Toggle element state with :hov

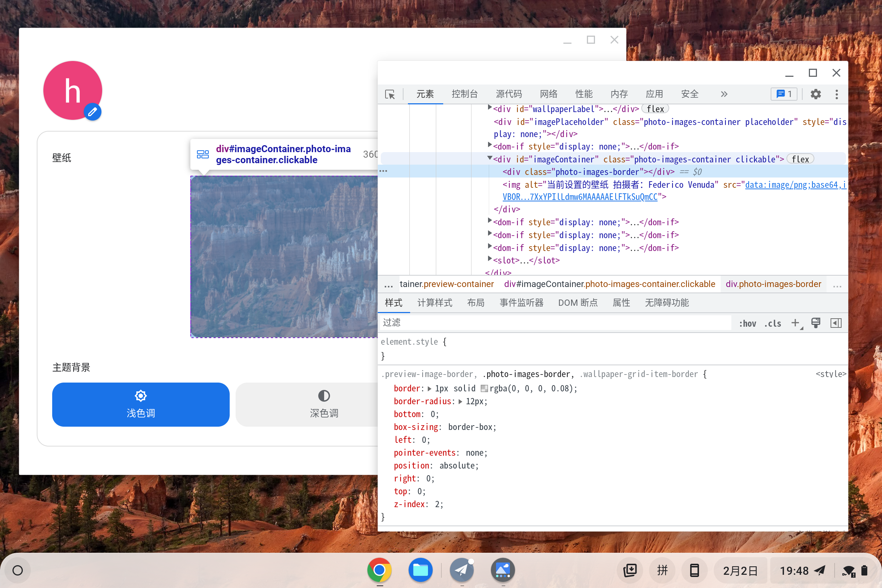pos(747,323)
